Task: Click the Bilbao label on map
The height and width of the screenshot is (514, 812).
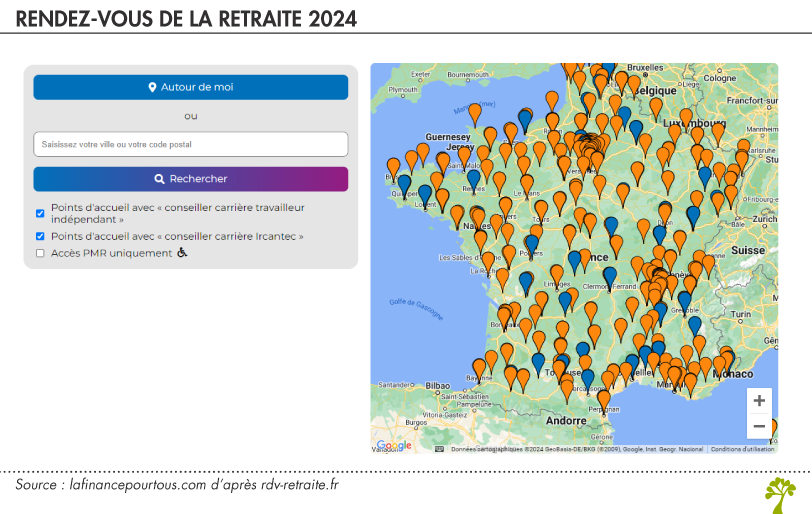Action: click(x=438, y=386)
